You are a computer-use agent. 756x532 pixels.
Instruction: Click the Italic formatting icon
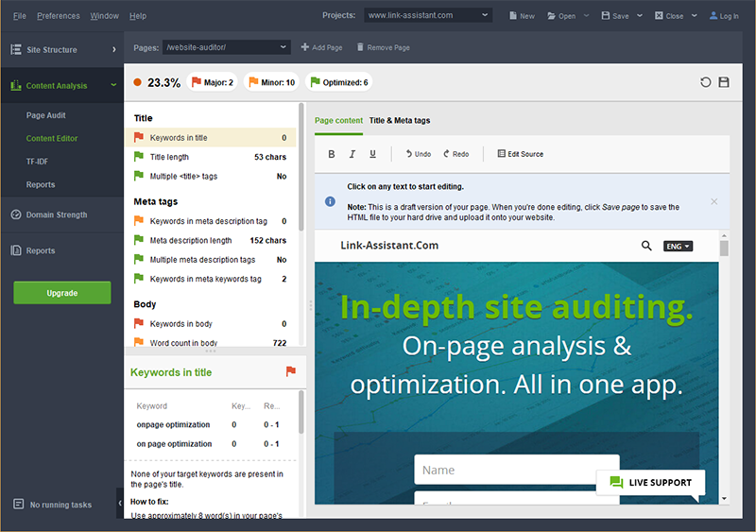tap(352, 154)
